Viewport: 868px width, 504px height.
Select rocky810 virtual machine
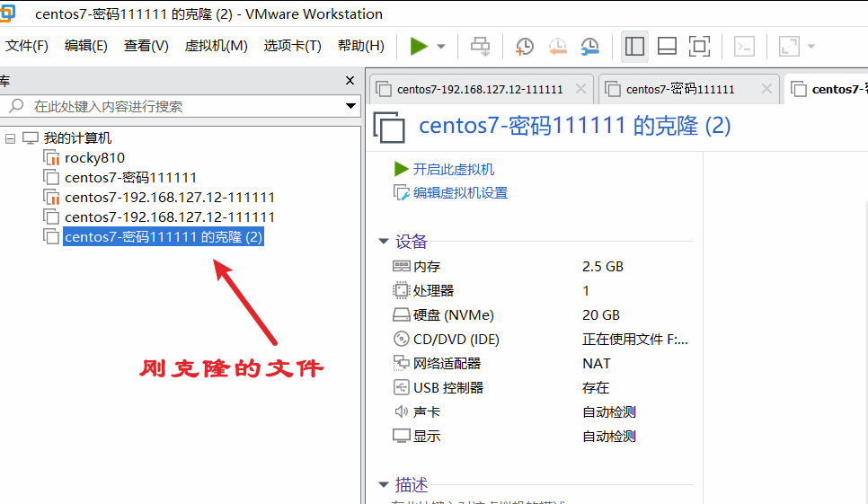[x=94, y=158]
